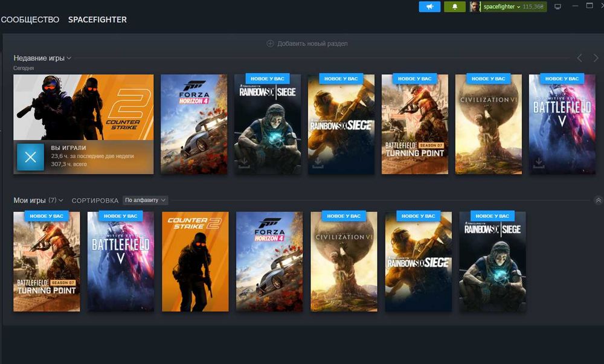604x364 pixels.
Task: Go to previous page of recent games
Action: [579, 58]
